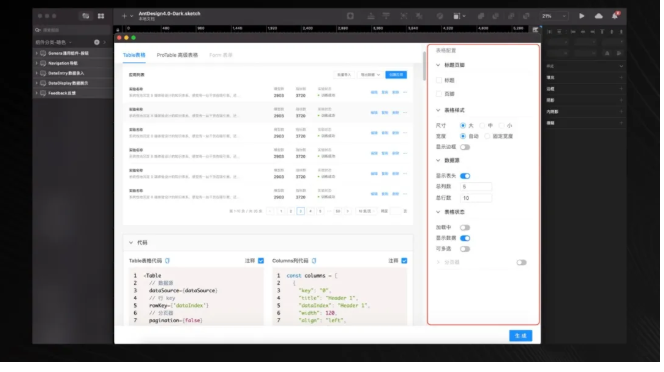Switch to the Table表格 tab
The image size is (664, 372).
134,55
